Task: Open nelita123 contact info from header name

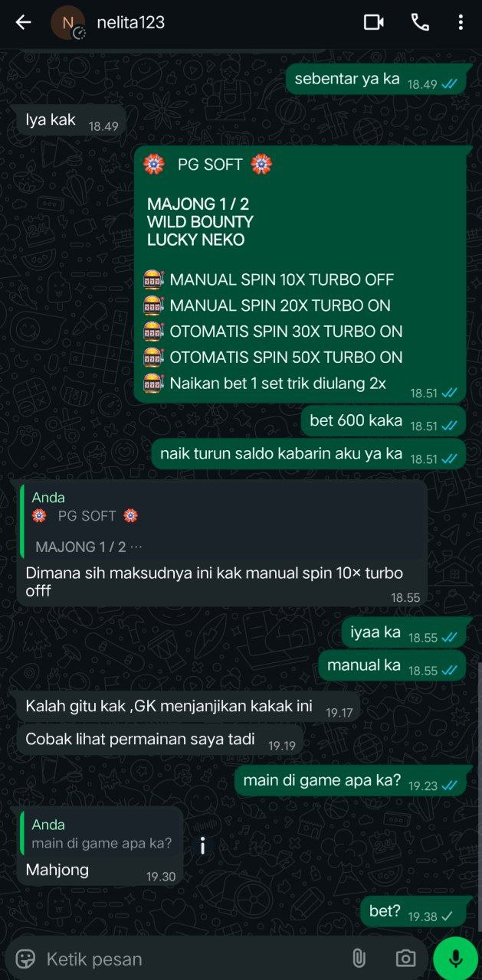Action: (x=130, y=22)
